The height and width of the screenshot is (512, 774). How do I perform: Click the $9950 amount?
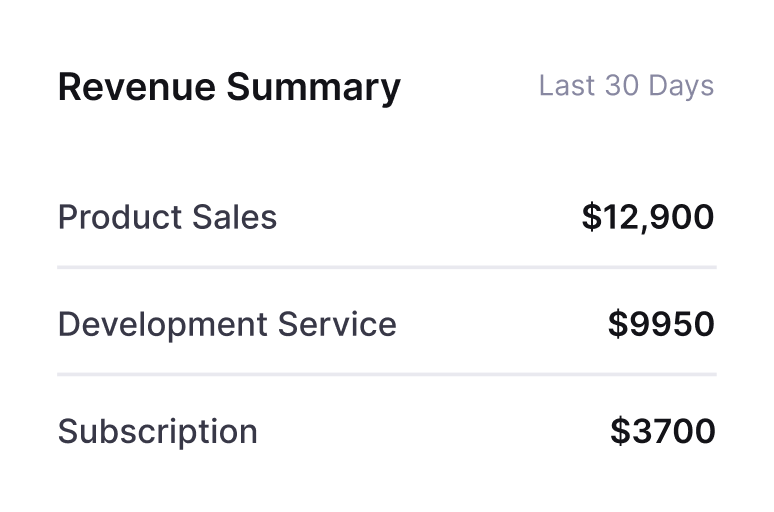[661, 324]
